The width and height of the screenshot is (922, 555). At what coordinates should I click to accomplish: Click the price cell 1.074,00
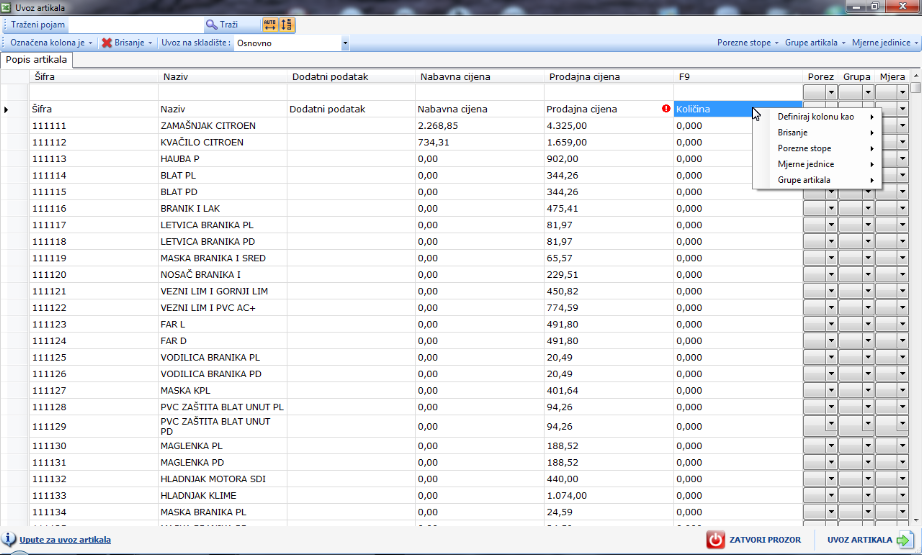click(609, 496)
